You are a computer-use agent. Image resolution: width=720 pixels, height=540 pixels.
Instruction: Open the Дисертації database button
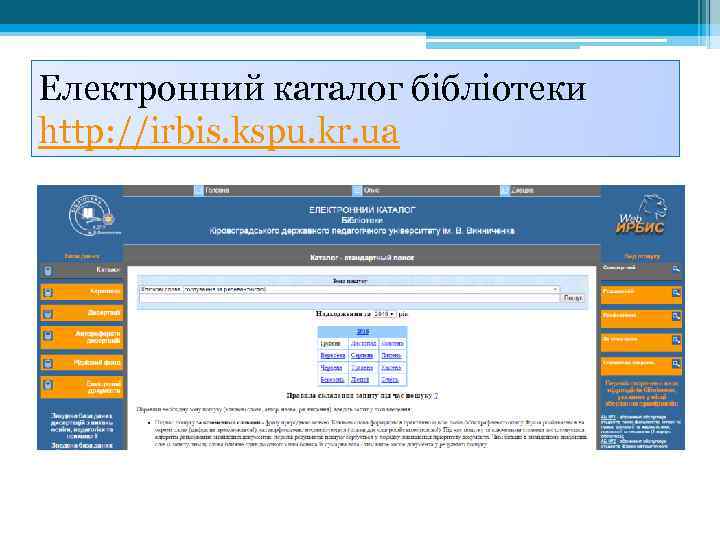[x=82, y=313]
